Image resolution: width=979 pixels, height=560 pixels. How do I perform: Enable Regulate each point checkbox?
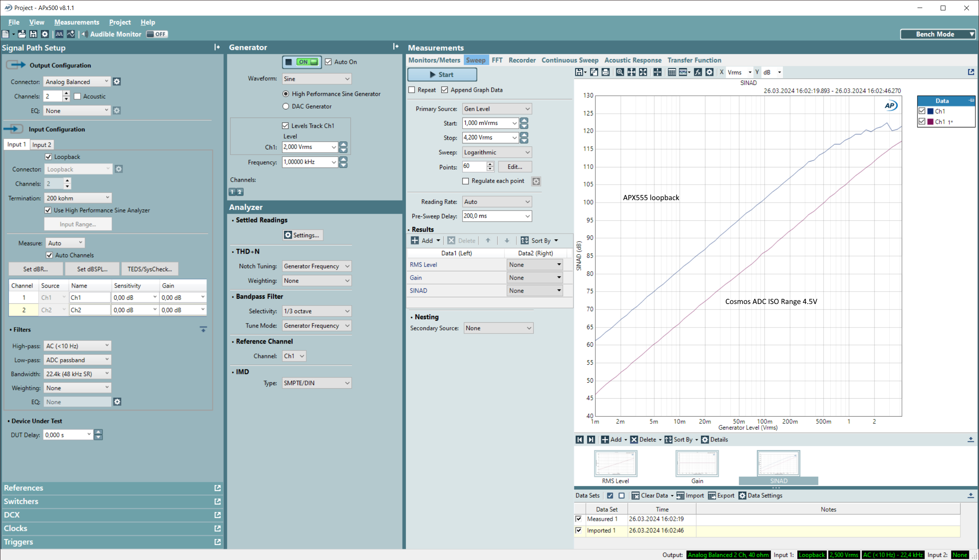465,181
